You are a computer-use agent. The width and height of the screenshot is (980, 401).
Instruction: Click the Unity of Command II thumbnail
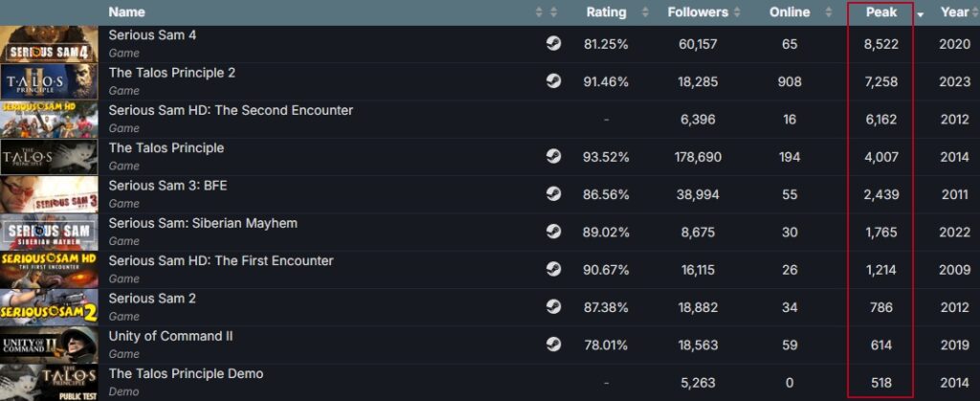49,345
